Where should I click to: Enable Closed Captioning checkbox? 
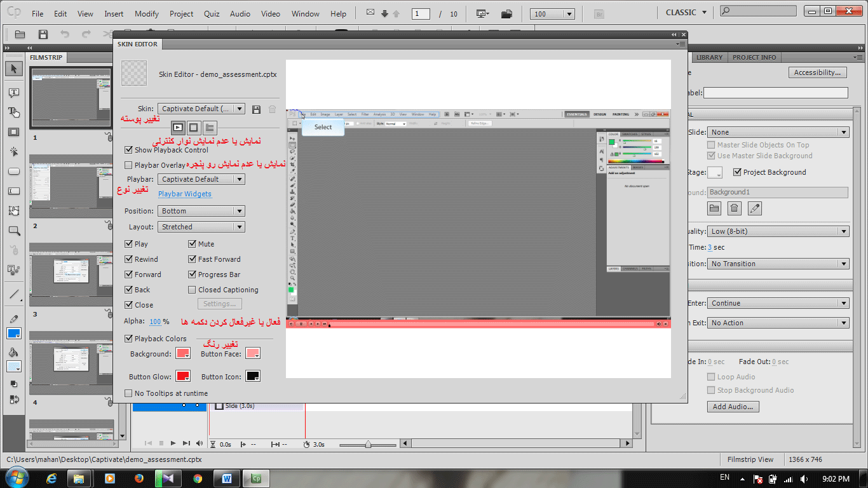pyautogui.click(x=193, y=290)
